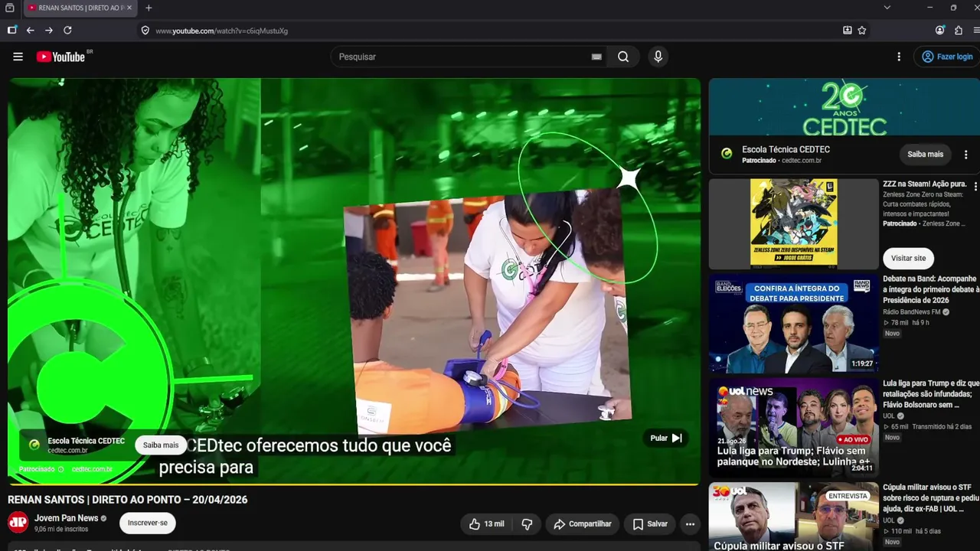
Task: Like the video with 13 mil likes
Action: point(487,524)
